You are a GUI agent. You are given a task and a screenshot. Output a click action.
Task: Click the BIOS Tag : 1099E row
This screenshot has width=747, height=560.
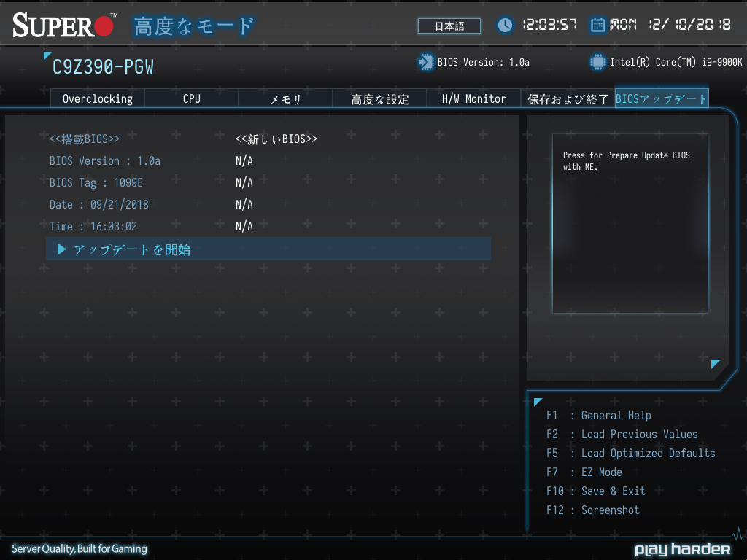96,183
